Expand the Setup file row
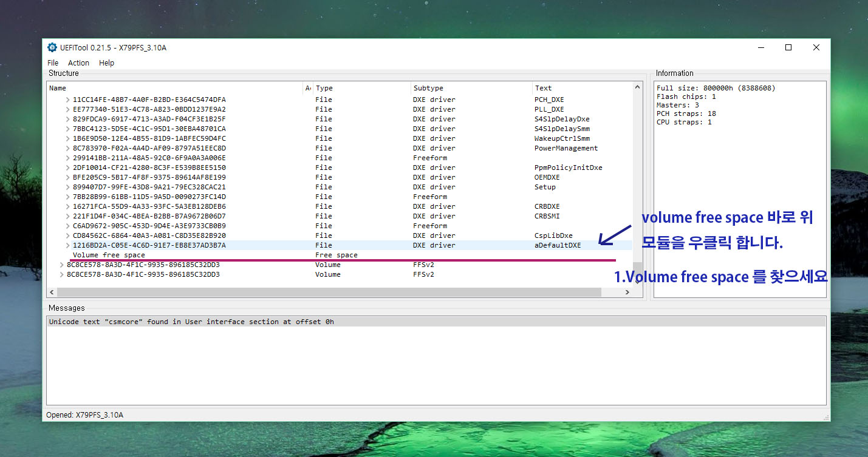Image resolution: width=868 pixels, height=457 pixels. coord(68,187)
